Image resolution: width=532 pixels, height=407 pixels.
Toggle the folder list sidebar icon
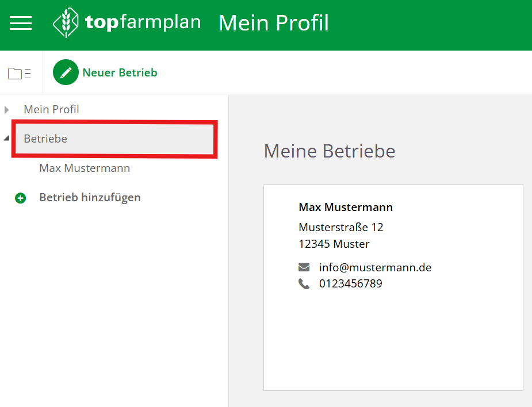click(19, 73)
